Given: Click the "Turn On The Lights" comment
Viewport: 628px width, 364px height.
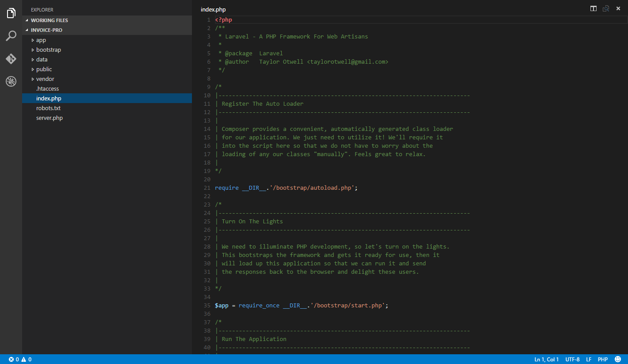Looking at the screenshot, I should (x=252, y=222).
